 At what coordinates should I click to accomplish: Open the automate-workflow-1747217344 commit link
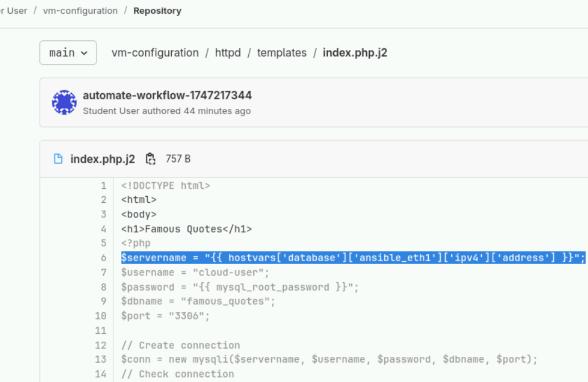167,95
